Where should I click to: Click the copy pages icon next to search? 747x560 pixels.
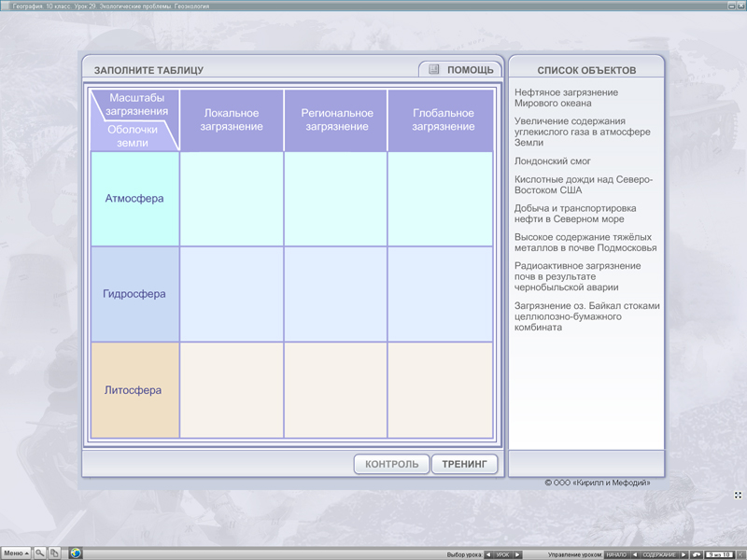pos(54,553)
